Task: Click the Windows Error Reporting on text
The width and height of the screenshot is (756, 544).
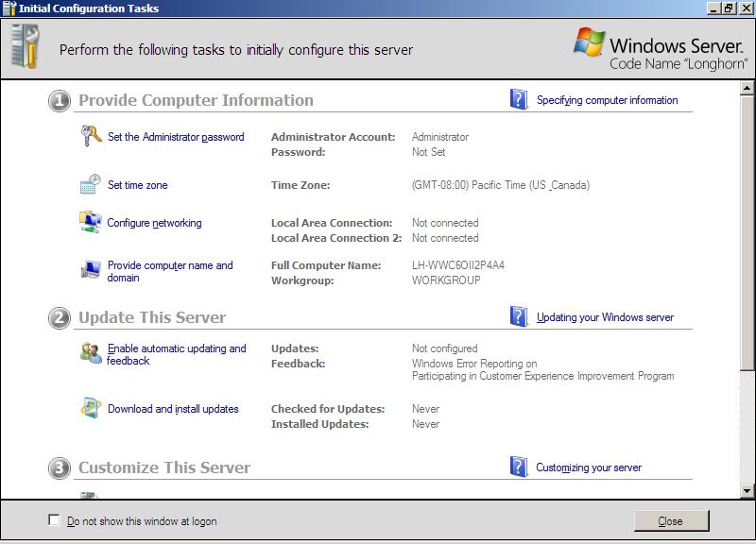Action: point(474,364)
